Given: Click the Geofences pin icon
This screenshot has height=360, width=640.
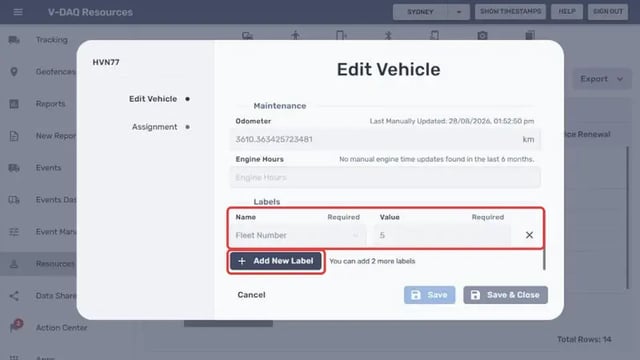Looking at the screenshot, I should pyautogui.click(x=14, y=72).
